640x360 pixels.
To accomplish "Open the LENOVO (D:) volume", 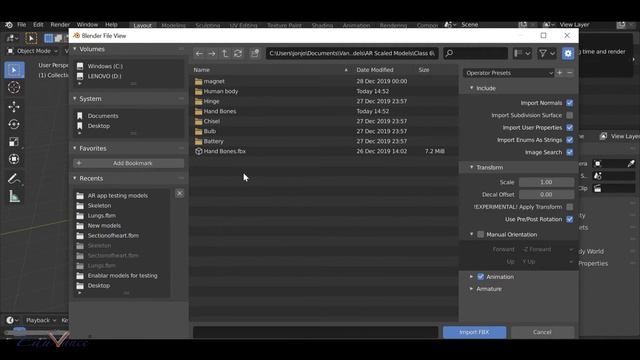I will tap(104, 76).
